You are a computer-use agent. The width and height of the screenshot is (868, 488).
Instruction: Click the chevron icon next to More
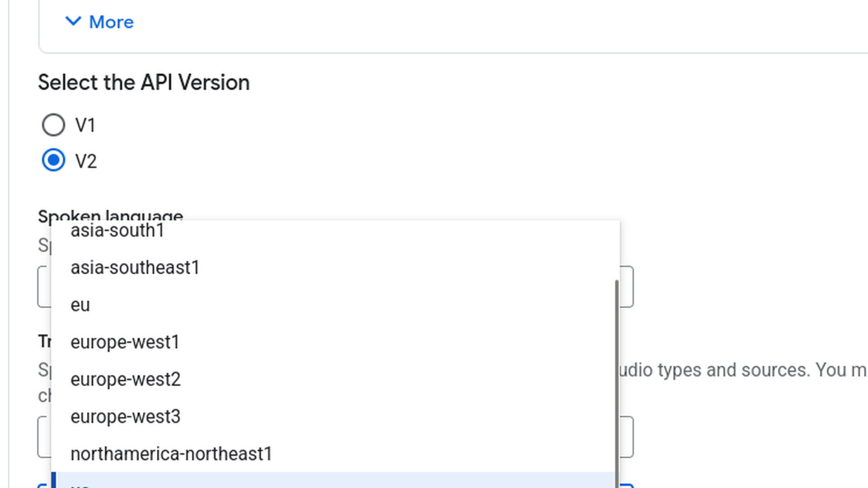(74, 22)
